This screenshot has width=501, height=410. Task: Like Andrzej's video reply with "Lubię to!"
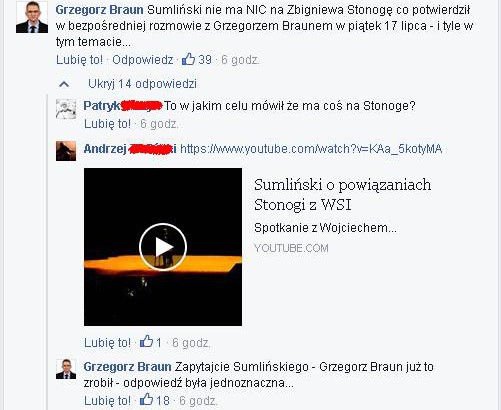coord(107,342)
